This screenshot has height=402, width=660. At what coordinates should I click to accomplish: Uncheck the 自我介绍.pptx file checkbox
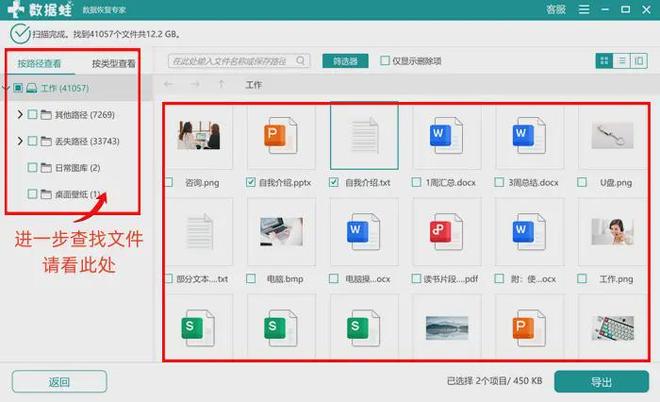point(250,184)
